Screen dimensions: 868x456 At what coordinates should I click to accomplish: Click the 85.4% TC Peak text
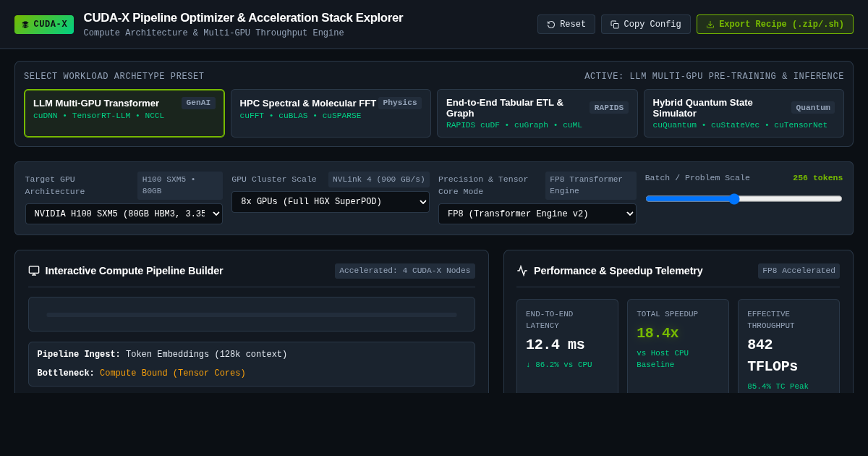point(778,387)
